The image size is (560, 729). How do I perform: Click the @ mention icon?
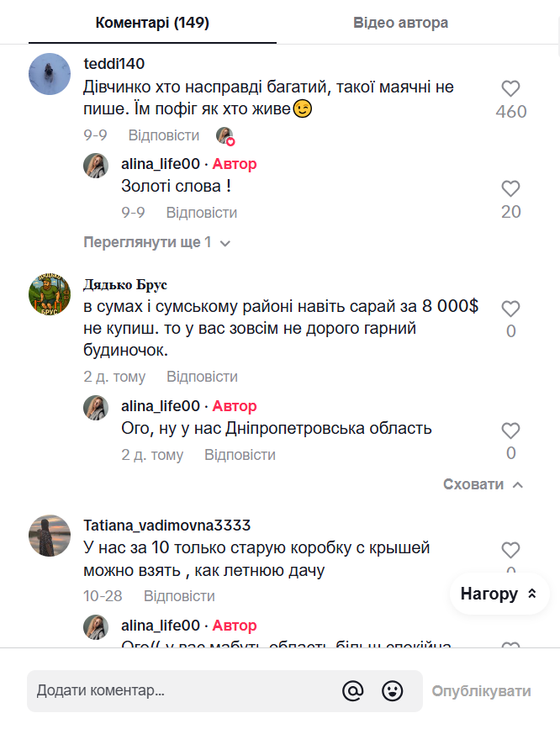point(353,690)
